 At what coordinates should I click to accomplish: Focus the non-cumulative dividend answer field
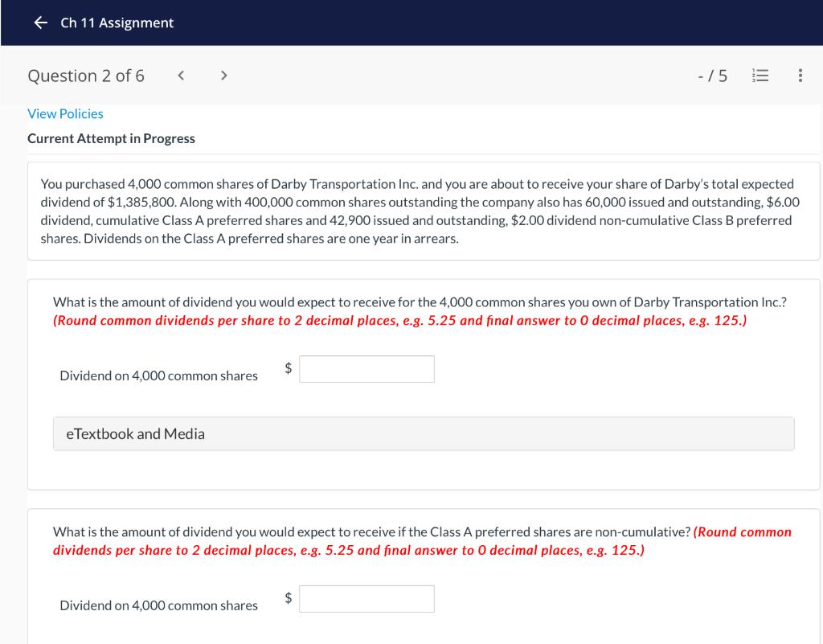(366, 597)
